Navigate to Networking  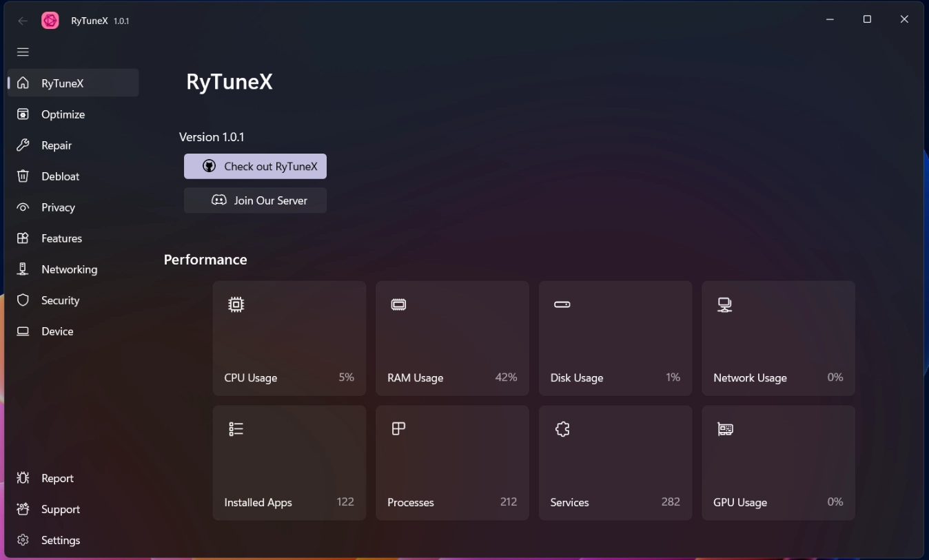[72, 269]
